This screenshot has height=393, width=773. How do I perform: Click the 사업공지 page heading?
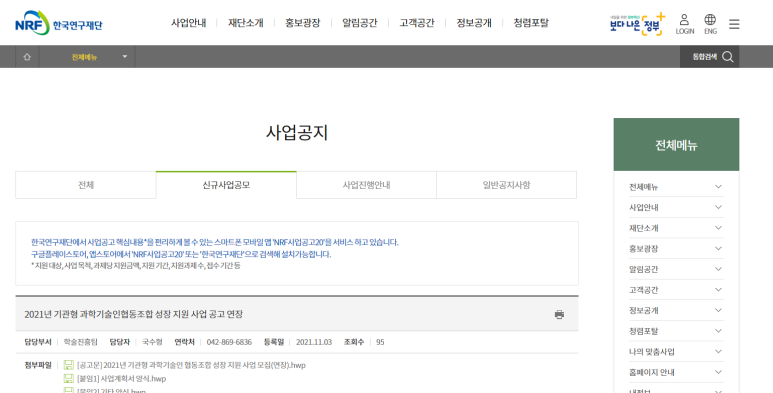(297, 133)
